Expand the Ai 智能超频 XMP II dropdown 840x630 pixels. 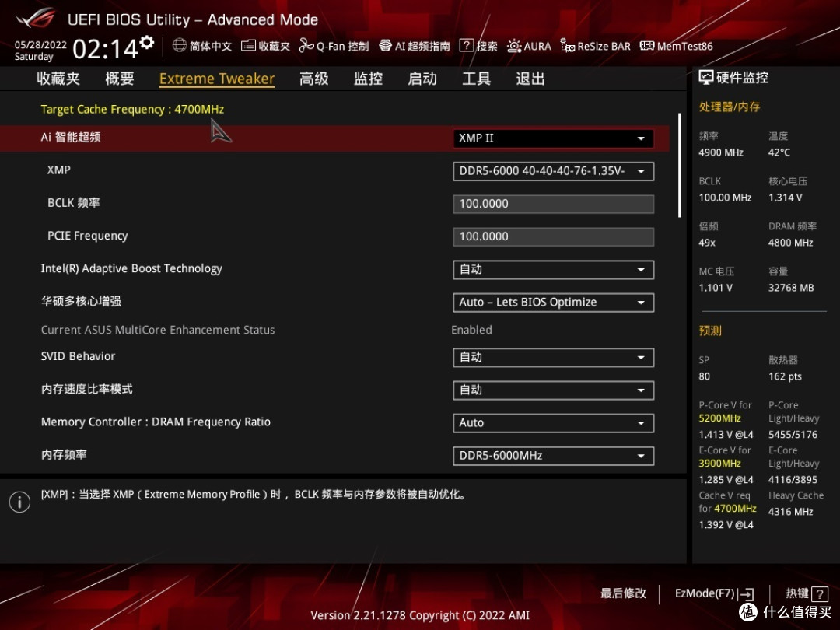(x=553, y=138)
